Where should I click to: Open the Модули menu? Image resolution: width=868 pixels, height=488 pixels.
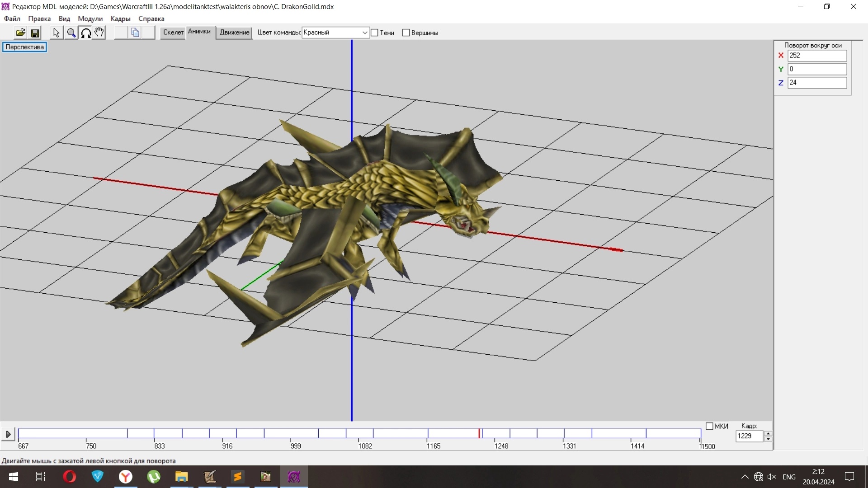click(x=90, y=19)
